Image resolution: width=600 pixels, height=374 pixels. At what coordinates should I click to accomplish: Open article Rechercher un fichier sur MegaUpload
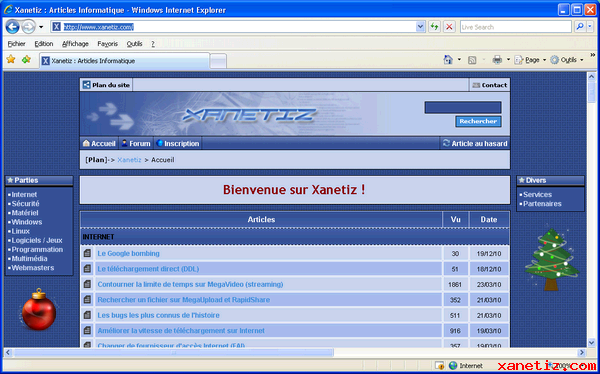tap(184, 300)
